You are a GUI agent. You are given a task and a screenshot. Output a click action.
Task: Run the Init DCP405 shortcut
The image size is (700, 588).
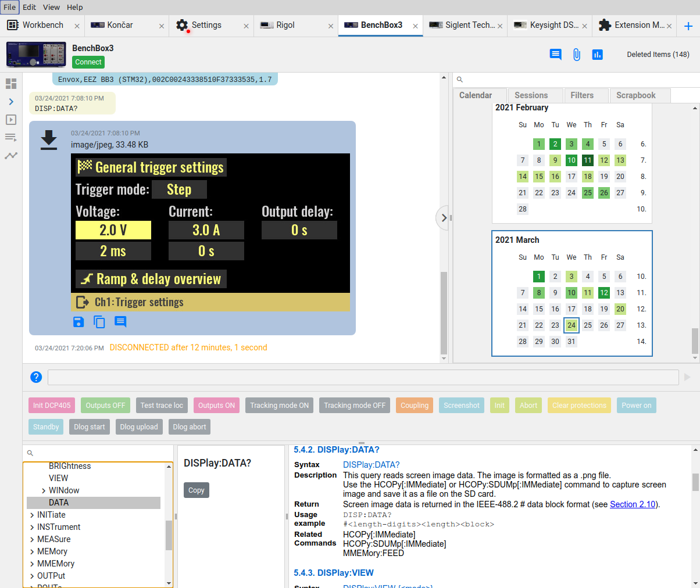coord(52,406)
